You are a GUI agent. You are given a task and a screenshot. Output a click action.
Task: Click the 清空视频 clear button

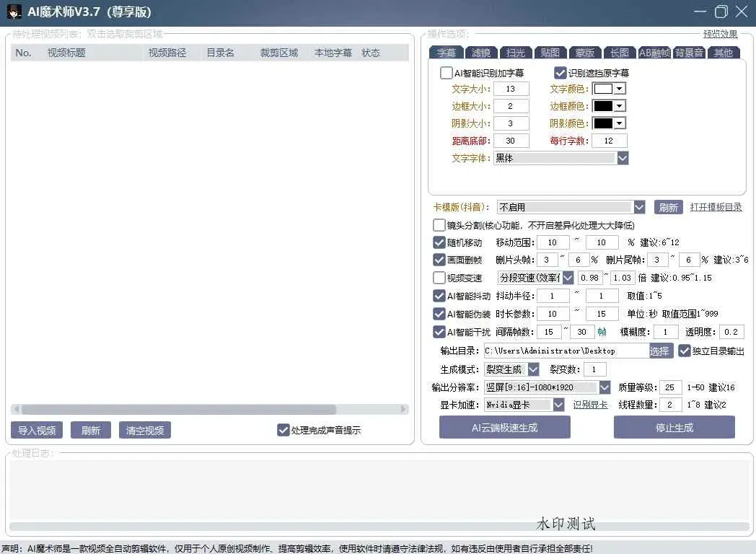point(144,429)
